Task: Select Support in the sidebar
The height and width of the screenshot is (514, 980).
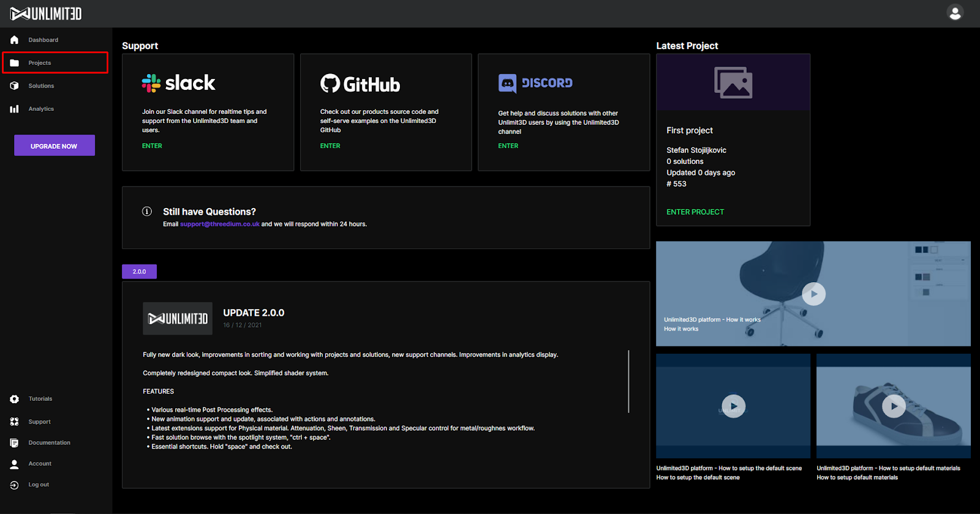Action: [x=39, y=422]
